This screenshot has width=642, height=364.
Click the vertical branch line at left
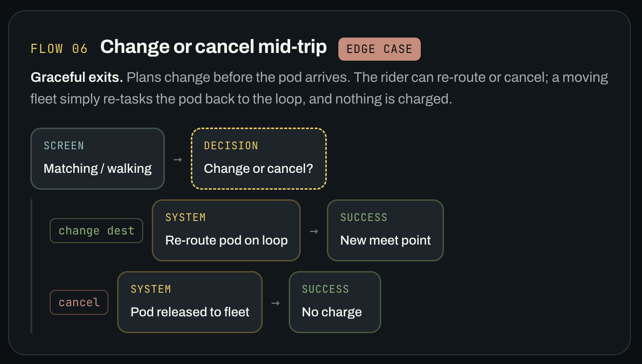click(31, 266)
